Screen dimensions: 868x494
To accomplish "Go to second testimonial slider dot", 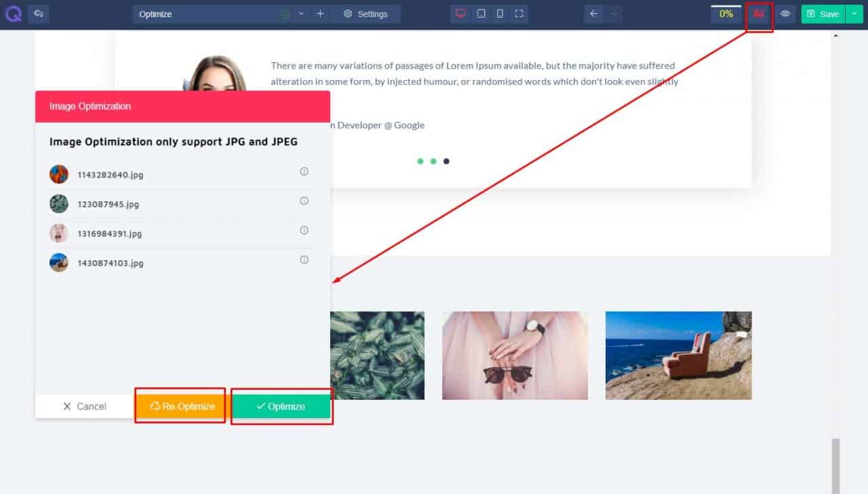I will coord(433,161).
